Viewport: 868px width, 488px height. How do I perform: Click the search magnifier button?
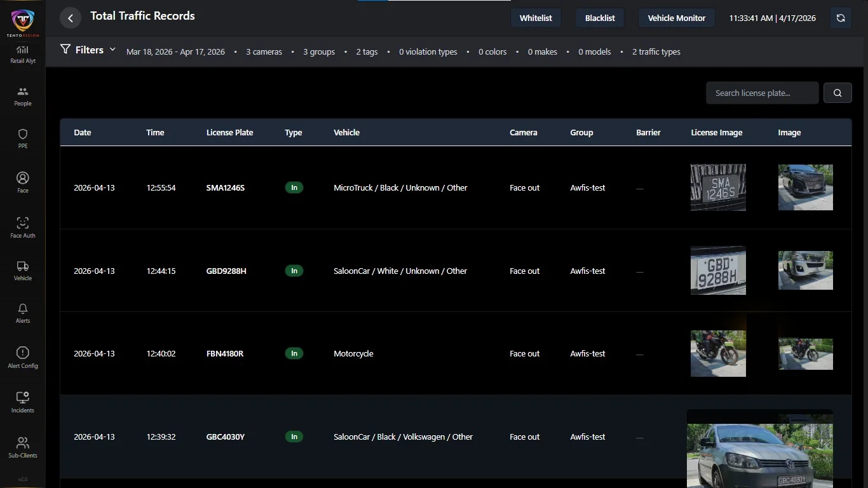point(837,93)
